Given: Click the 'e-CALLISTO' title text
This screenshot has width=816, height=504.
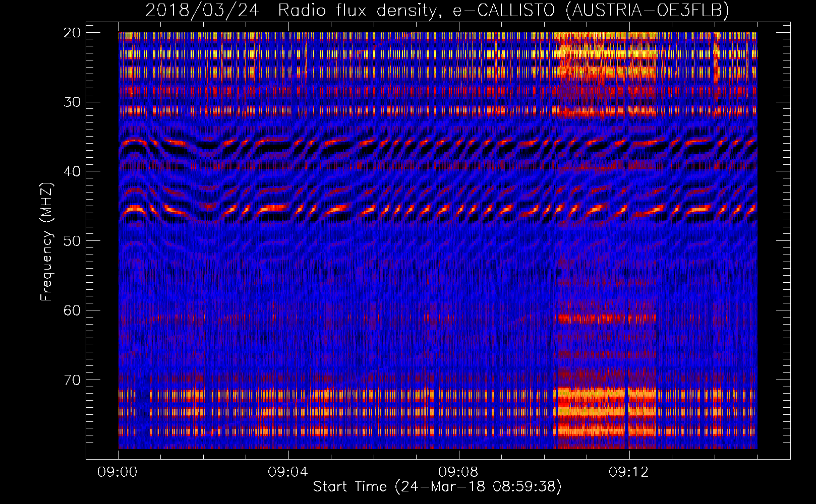Looking at the screenshot, I should (503, 10).
